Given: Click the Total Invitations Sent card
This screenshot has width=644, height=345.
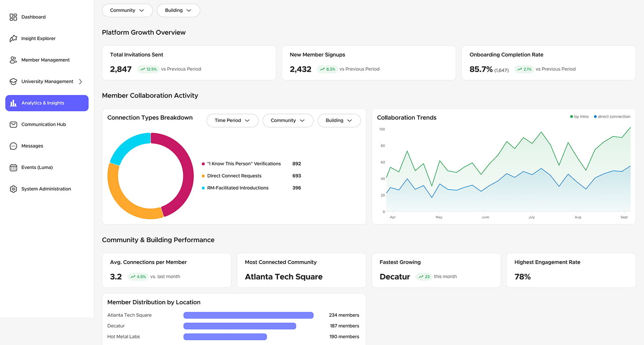Looking at the screenshot, I should pos(189,63).
